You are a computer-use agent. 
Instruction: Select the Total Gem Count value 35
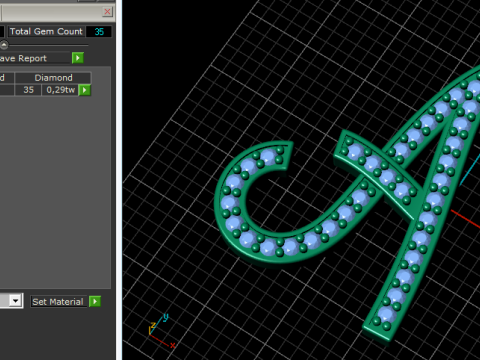(99, 32)
